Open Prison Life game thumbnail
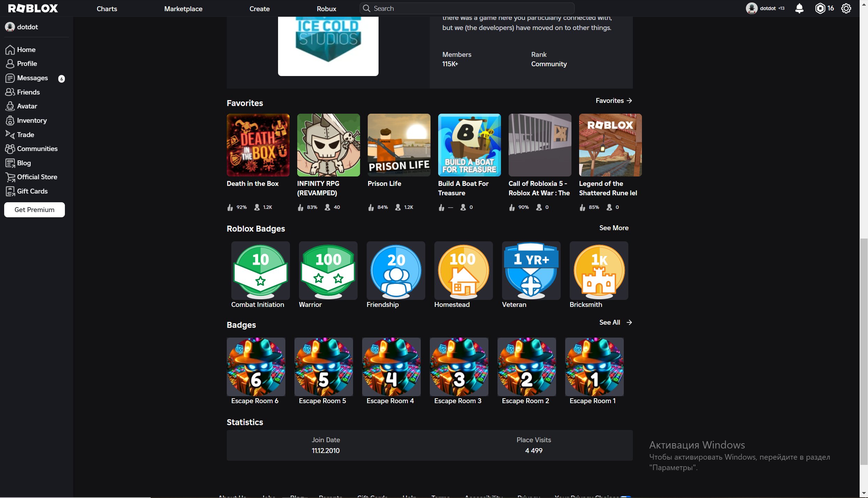868x498 pixels. (399, 145)
